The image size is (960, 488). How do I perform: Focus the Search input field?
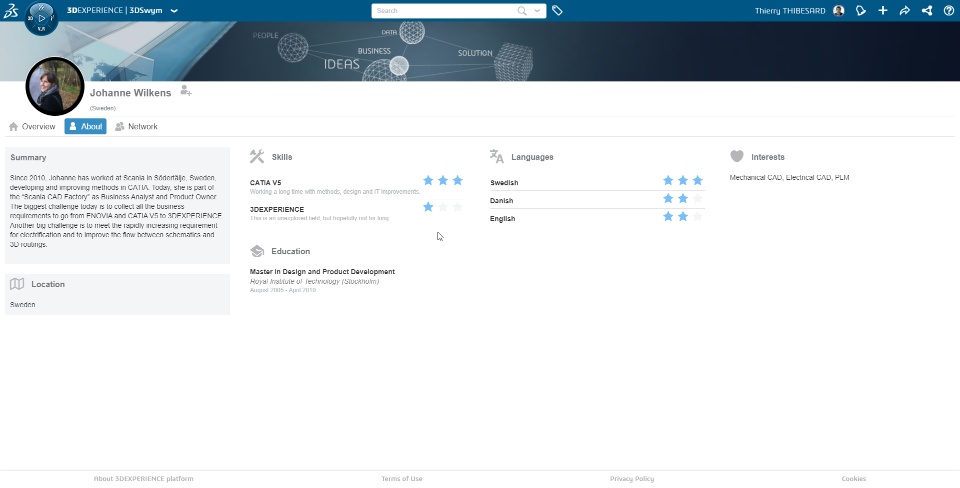click(x=444, y=10)
